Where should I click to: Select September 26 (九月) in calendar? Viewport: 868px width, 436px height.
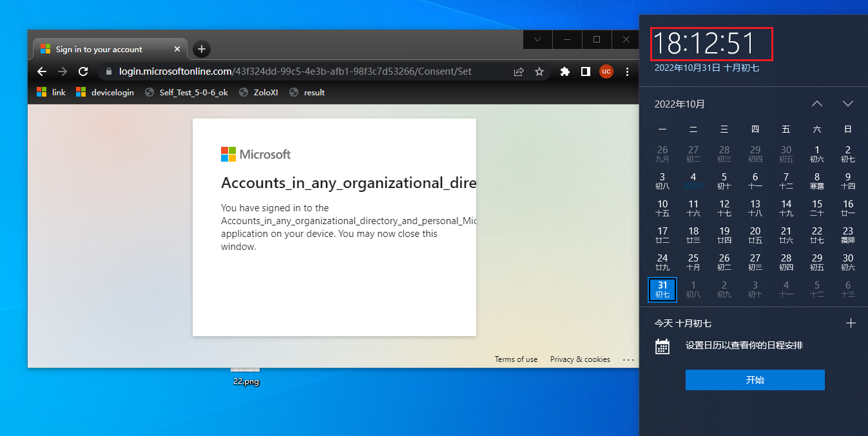click(x=662, y=154)
